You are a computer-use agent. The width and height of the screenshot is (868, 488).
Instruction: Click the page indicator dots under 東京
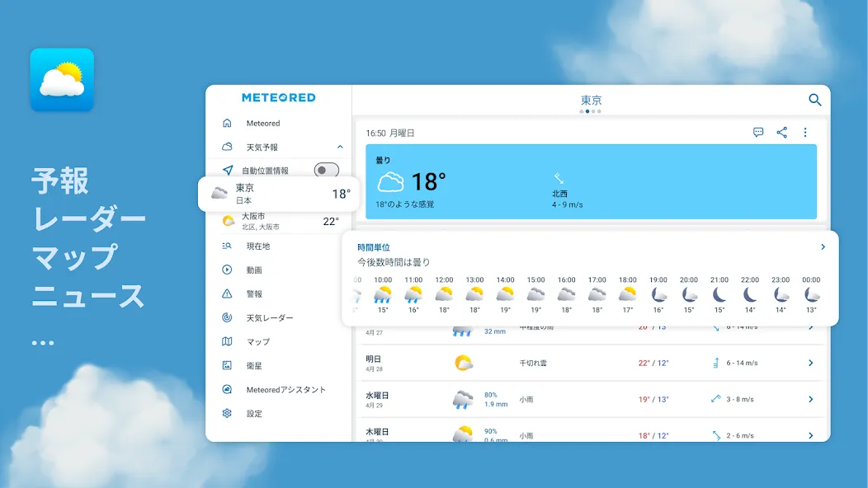[x=590, y=111]
